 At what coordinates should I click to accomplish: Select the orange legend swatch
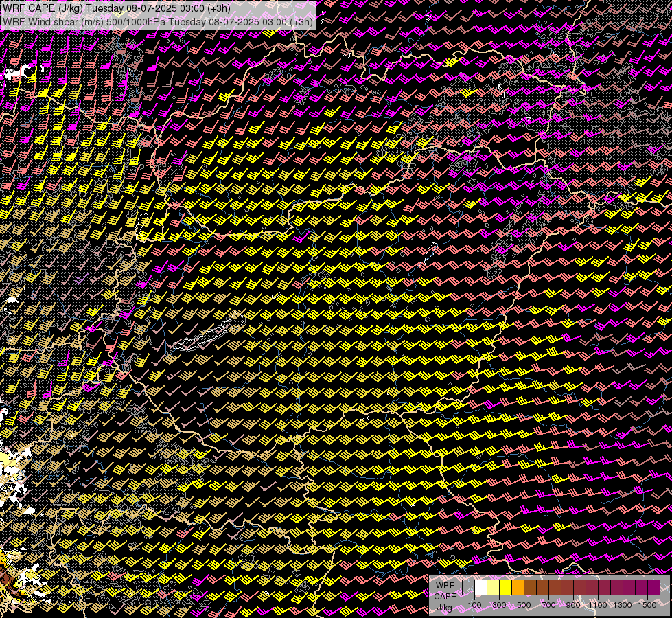click(518, 587)
